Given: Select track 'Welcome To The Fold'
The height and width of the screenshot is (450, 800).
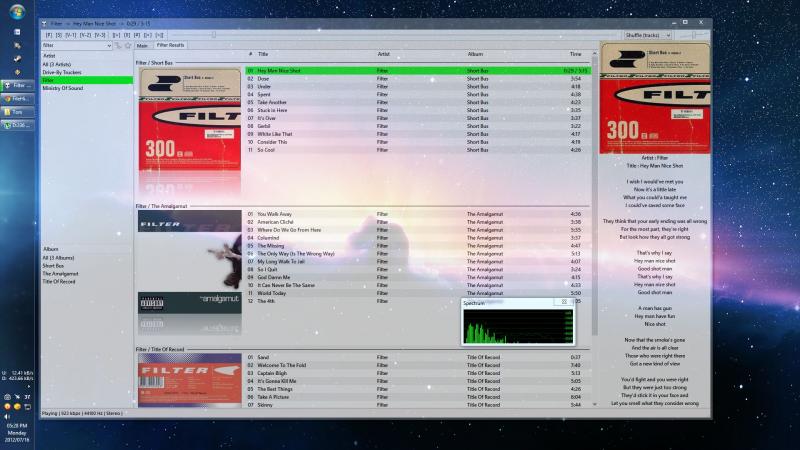Looking at the screenshot, I should pos(417,365).
